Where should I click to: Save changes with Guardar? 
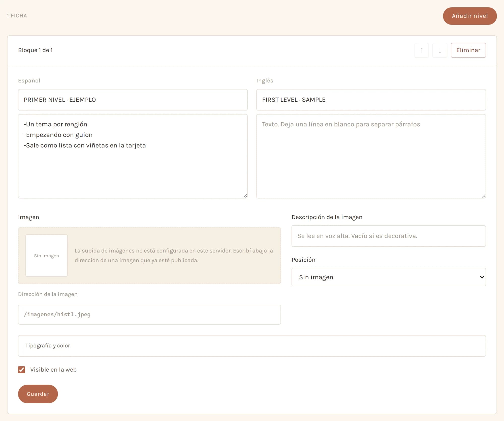[38, 394]
